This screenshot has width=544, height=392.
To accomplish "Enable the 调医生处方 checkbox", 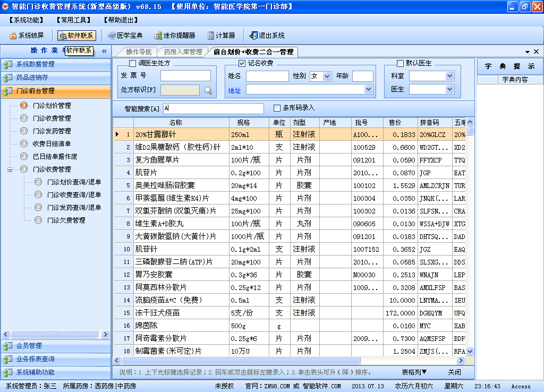I will (x=133, y=63).
